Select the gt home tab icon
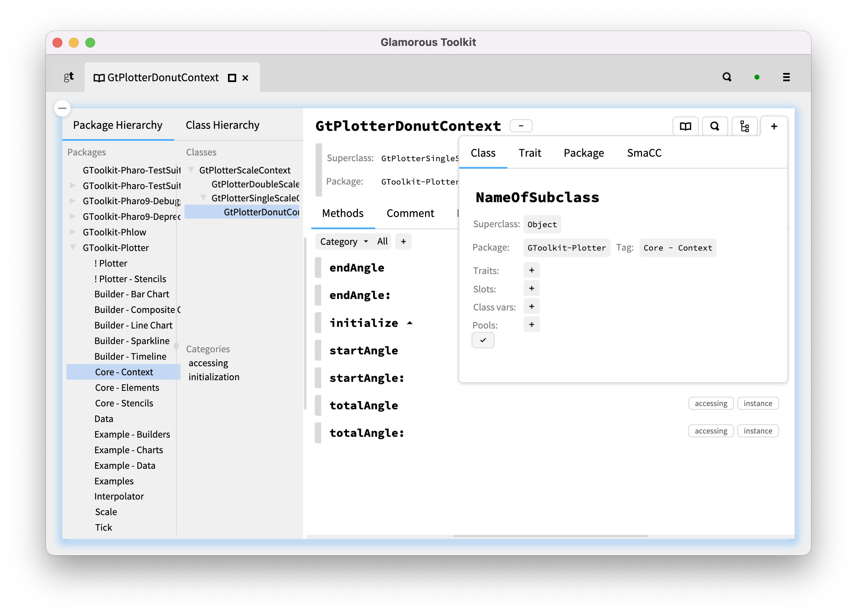Image resolution: width=857 pixels, height=616 pixels. 68,76
